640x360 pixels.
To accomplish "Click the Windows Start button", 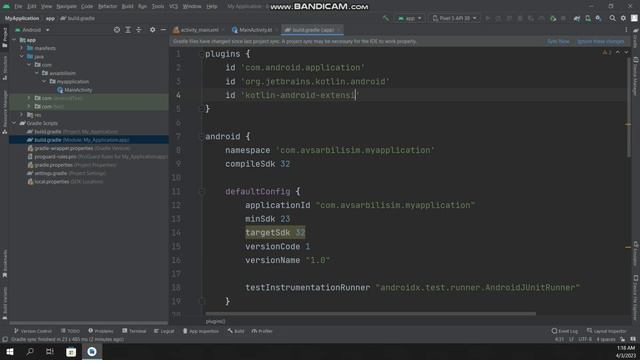I will [x=10, y=351].
